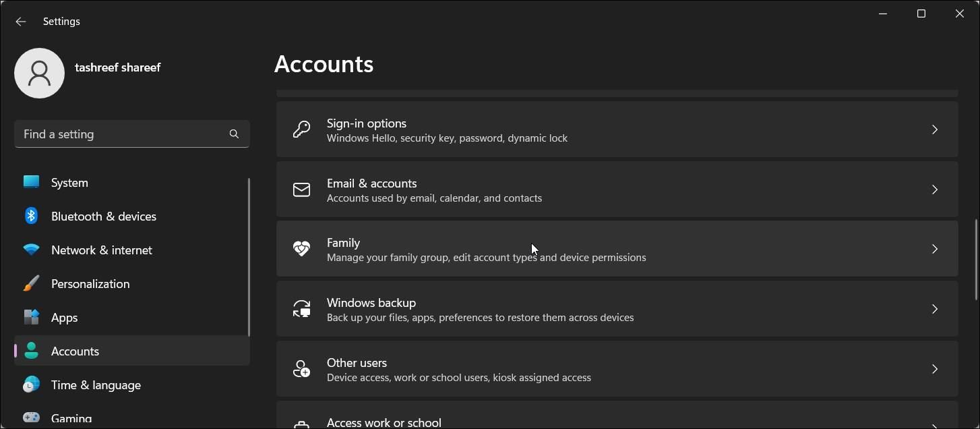Viewport: 980px width, 429px height.
Task: Click the Sign-in options key icon
Action: coord(301,130)
